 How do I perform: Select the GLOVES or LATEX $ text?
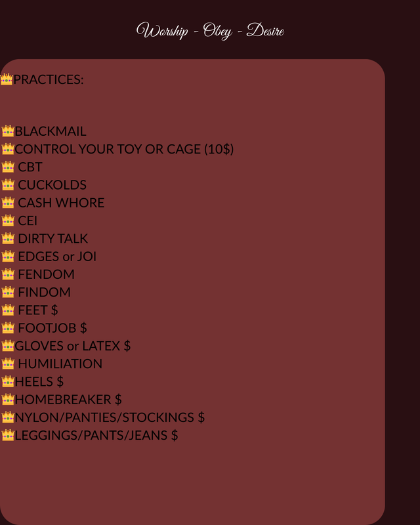pos(73,346)
